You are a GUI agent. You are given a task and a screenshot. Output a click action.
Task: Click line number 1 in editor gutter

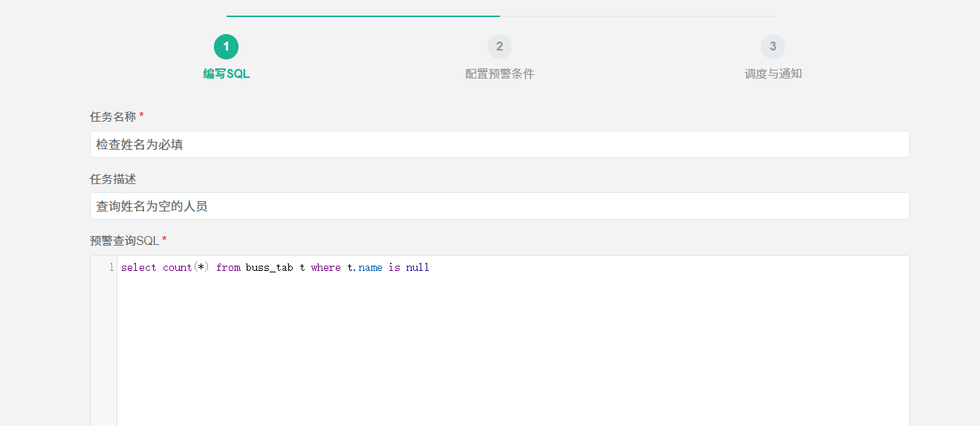click(x=111, y=267)
